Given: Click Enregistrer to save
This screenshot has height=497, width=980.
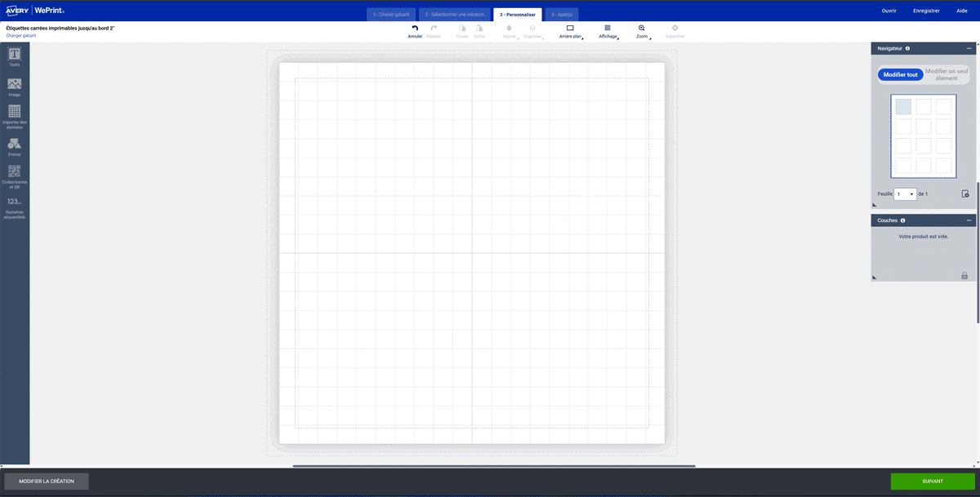Looking at the screenshot, I should coord(926,11).
